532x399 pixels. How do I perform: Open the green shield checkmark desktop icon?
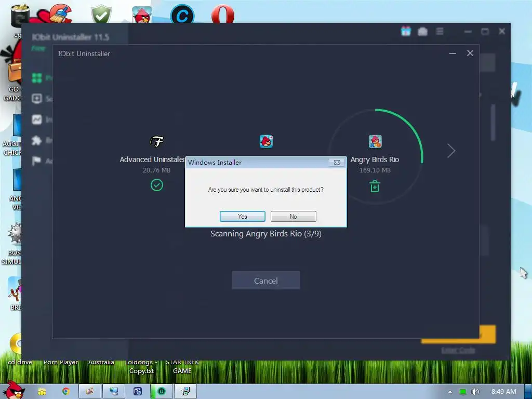pyautogui.click(x=101, y=14)
